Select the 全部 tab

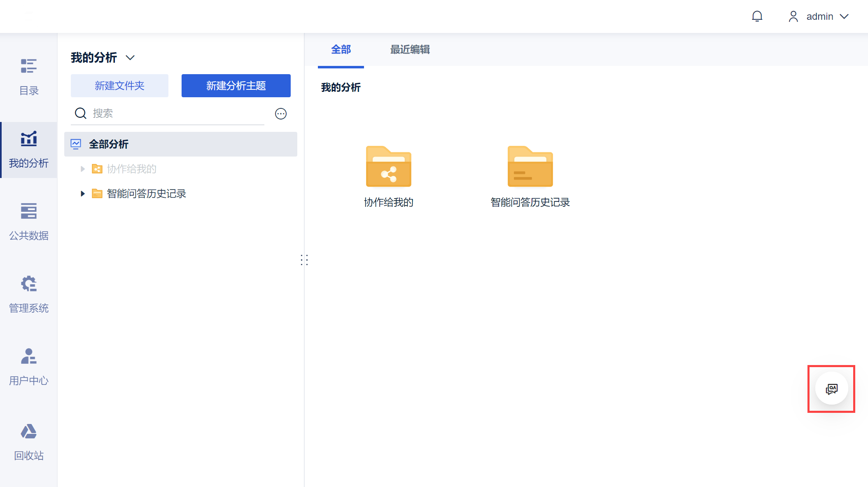(341, 49)
